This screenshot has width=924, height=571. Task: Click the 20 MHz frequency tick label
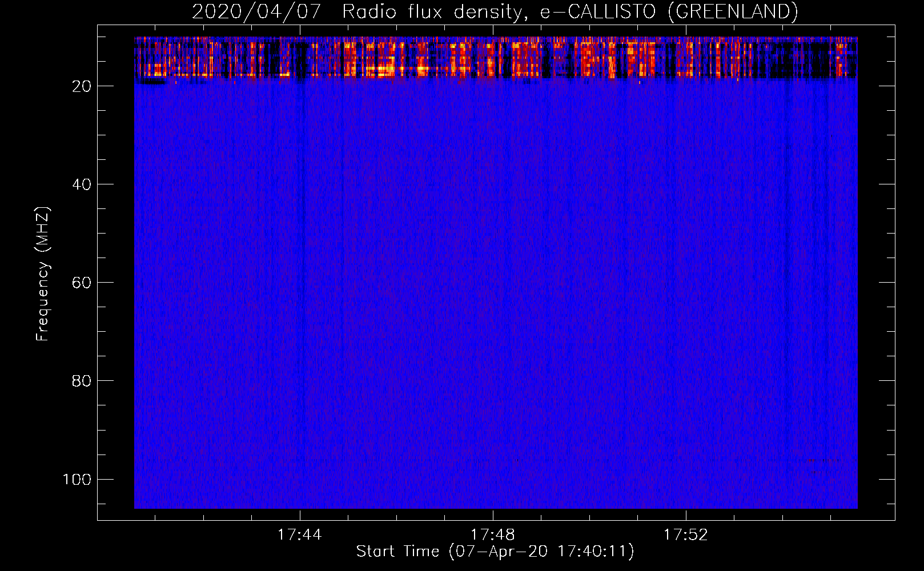pyautogui.click(x=82, y=86)
